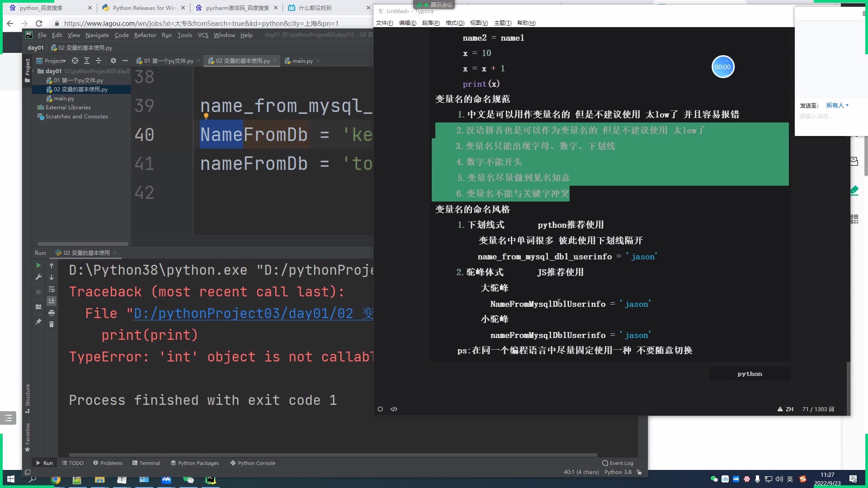
Task: Open Run configuration settings via the wrench icon
Action: tap(38, 277)
